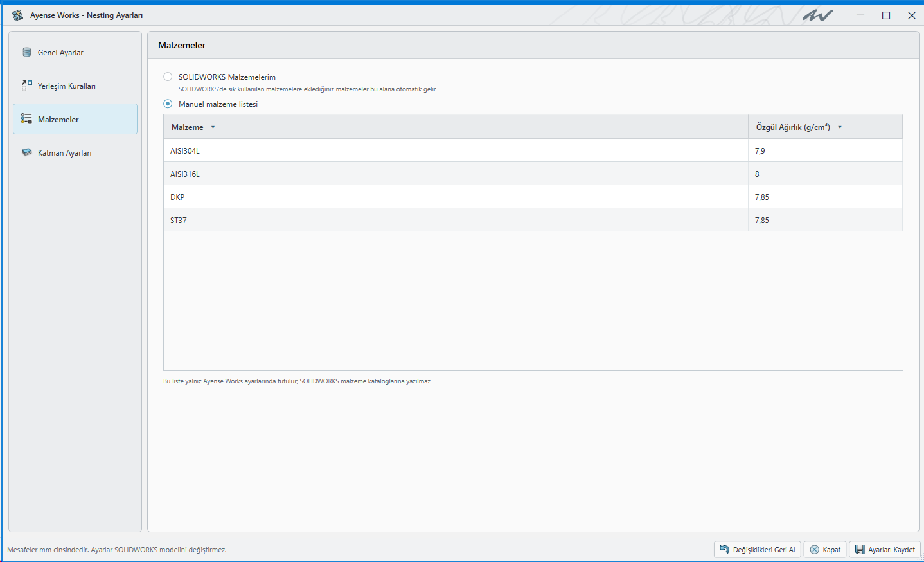Close the Nesting Ayarları window
Screen dimensions: 924x562
[x=911, y=15]
